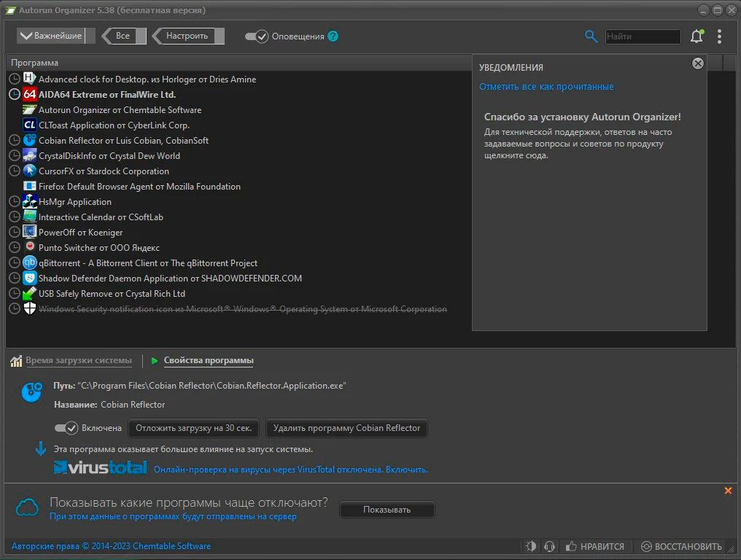Viewport: 741px width, 560px height.
Task: Open the Время загрузки системы tab
Action: click(79, 360)
